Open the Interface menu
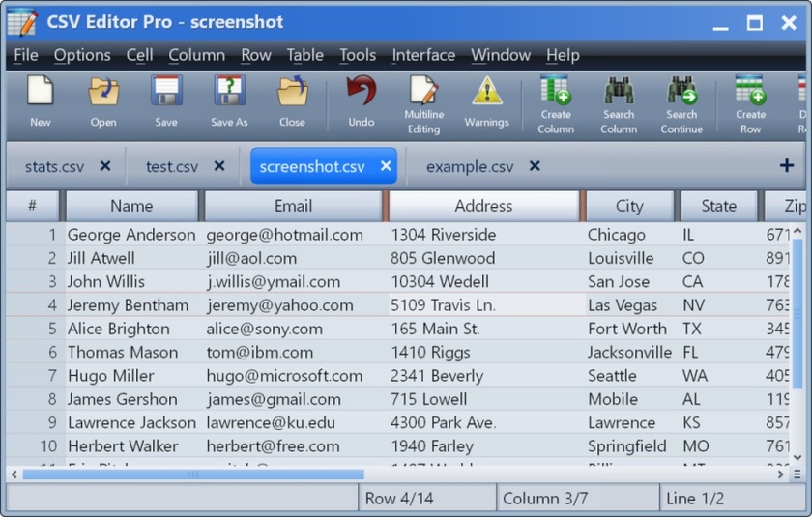The width and height of the screenshot is (812, 517). (423, 55)
